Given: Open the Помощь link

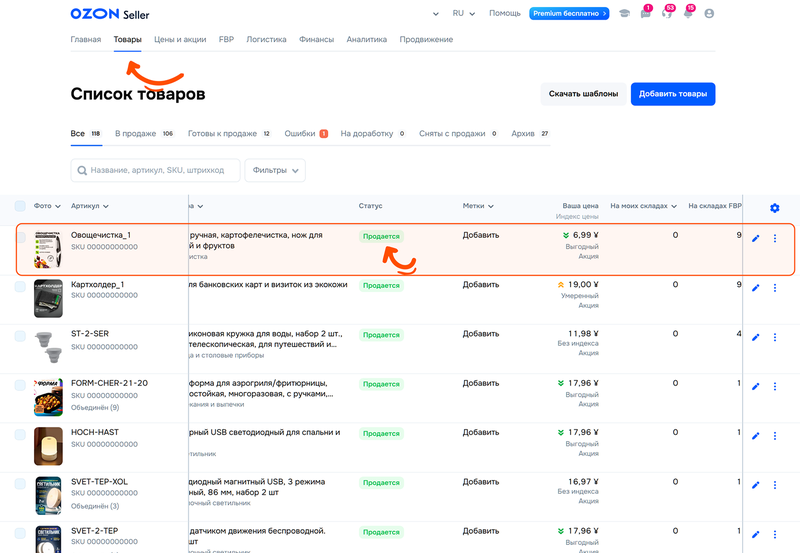Looking at the screenshot, I should (505, 13).
